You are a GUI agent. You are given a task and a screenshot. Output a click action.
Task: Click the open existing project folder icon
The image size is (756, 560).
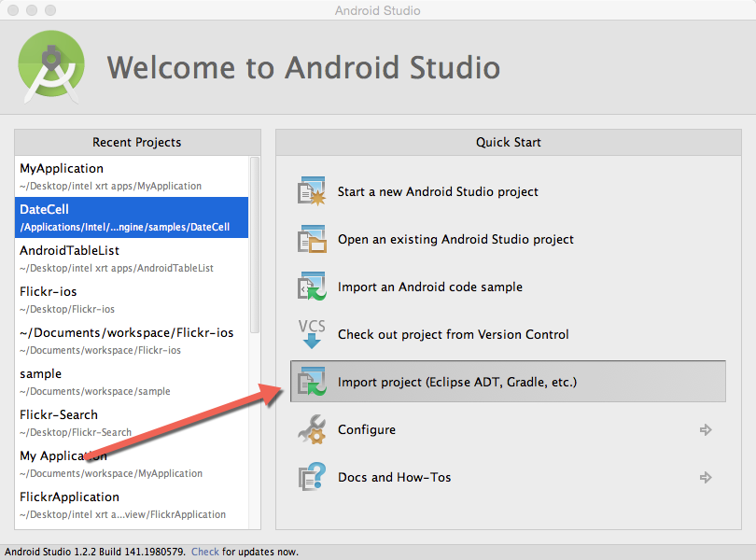pyautogui.click(x=312, y=239)
